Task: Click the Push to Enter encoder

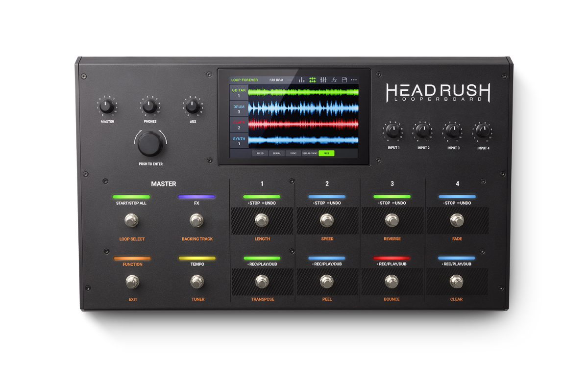Action: point(150,144)
